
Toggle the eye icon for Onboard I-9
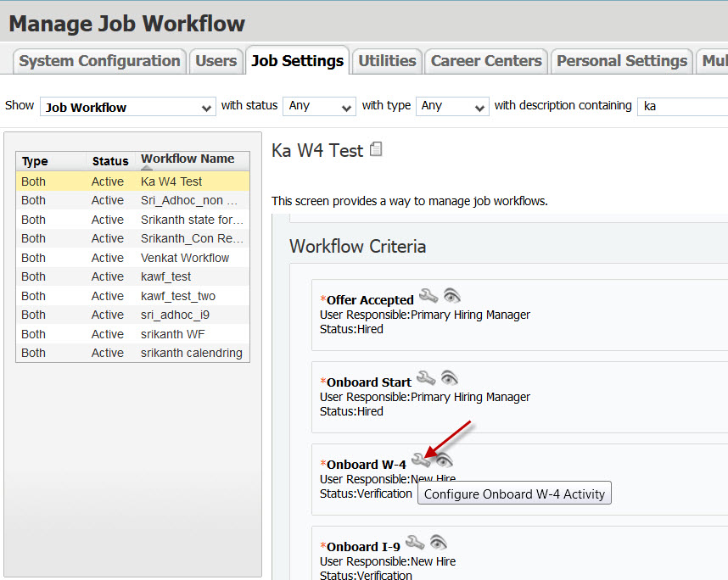[x=438, y=543]
